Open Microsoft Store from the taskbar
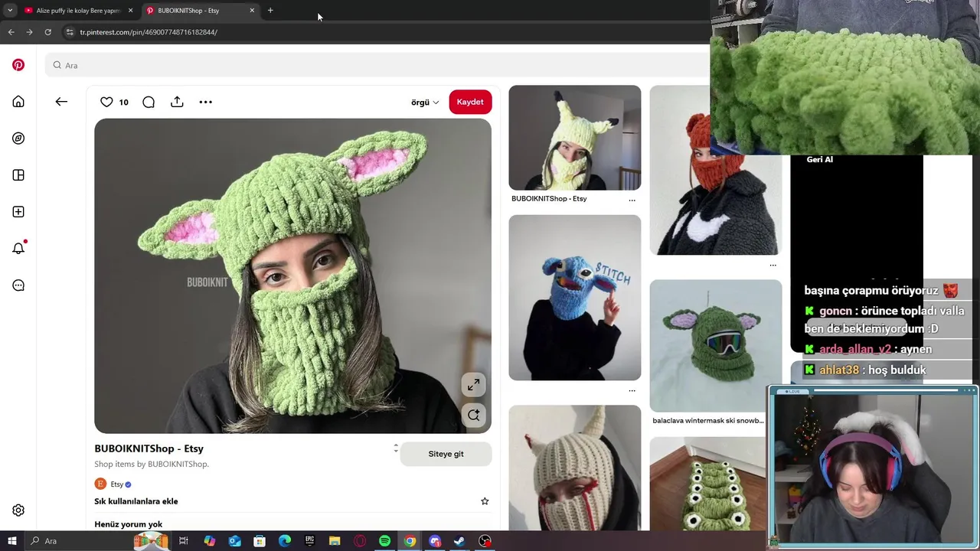This screenshot has height=551, width=980. 260,541
